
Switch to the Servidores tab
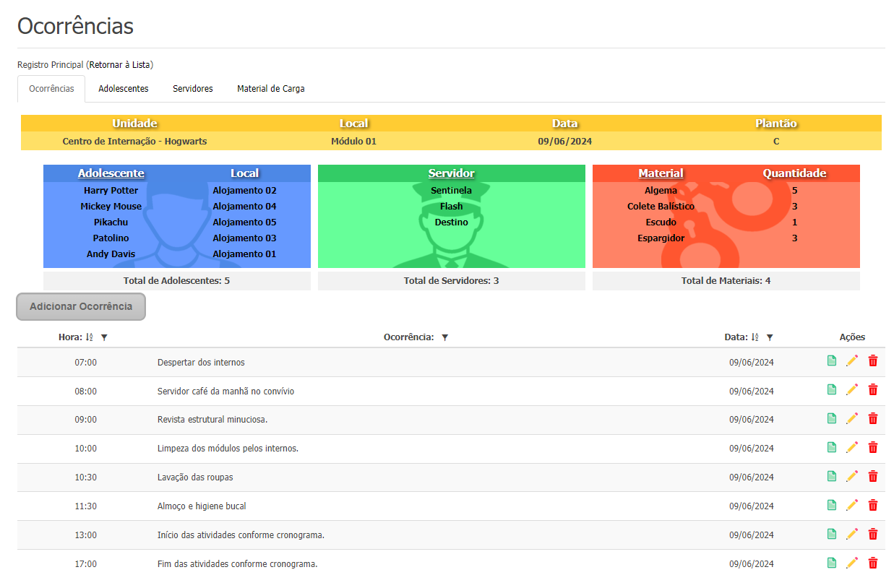[193, 89]
